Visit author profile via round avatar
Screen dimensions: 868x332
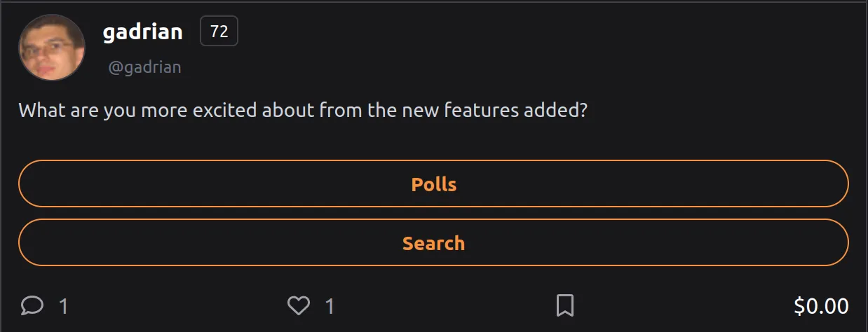(52, 48)
